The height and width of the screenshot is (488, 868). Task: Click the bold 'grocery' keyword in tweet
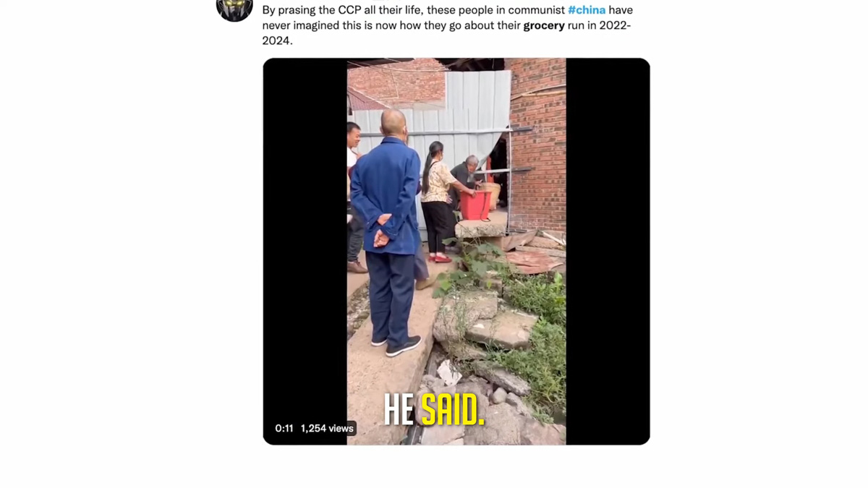click(544, 25)
